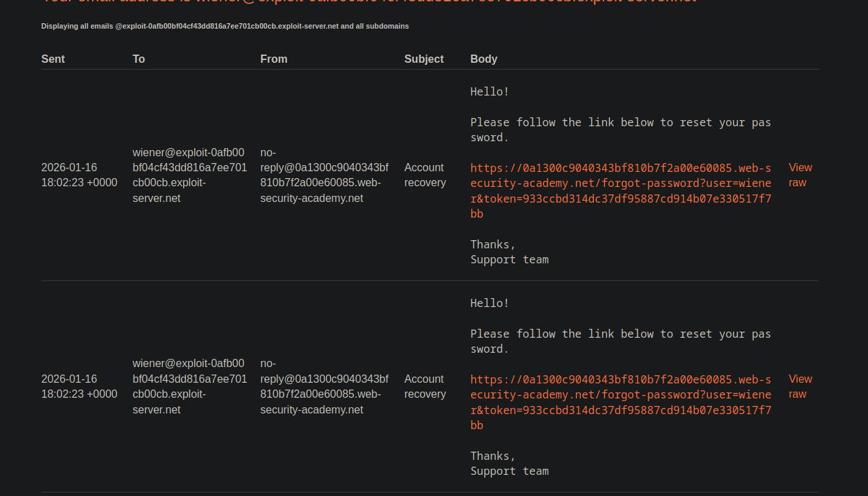Click the second Account recovery subject
This screenshot has width=868, height=496.
(x=425, y=386)
